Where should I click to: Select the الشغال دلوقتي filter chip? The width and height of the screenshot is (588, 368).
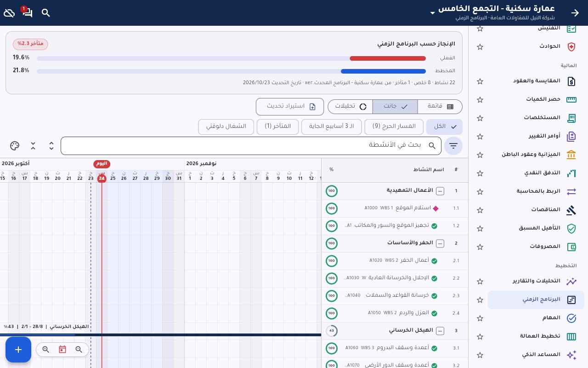tap(226, 126)
